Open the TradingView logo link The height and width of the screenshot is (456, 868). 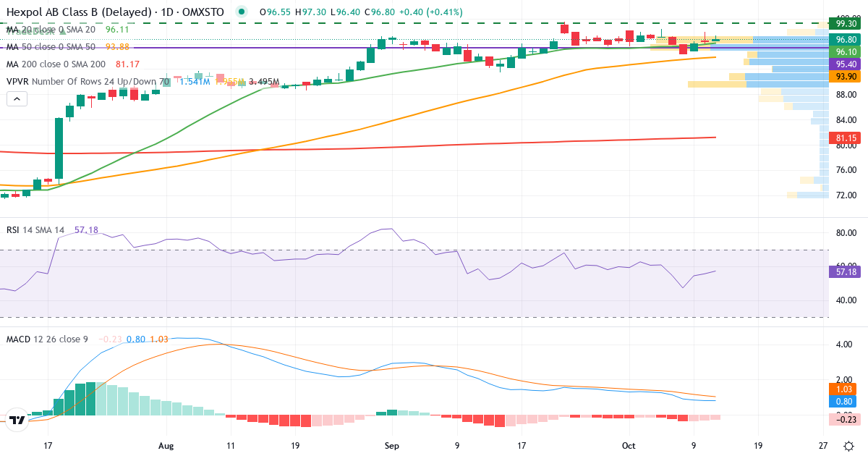18,419
